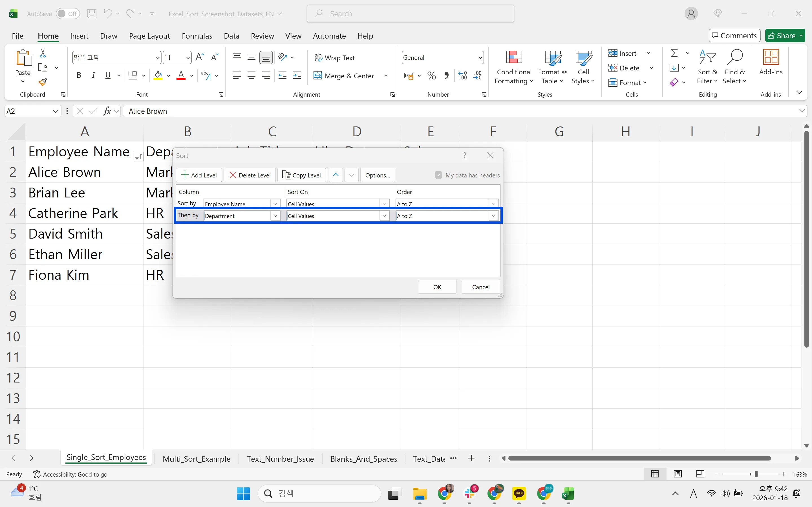
Task: Apply Wrap Text formatting
Action: (x=335, y=57)
